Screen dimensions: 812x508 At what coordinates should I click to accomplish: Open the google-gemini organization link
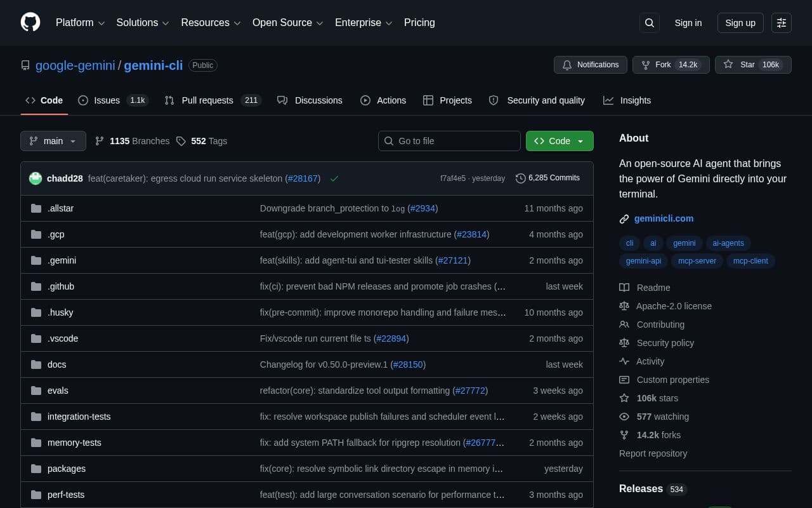(x=75, y=65)
